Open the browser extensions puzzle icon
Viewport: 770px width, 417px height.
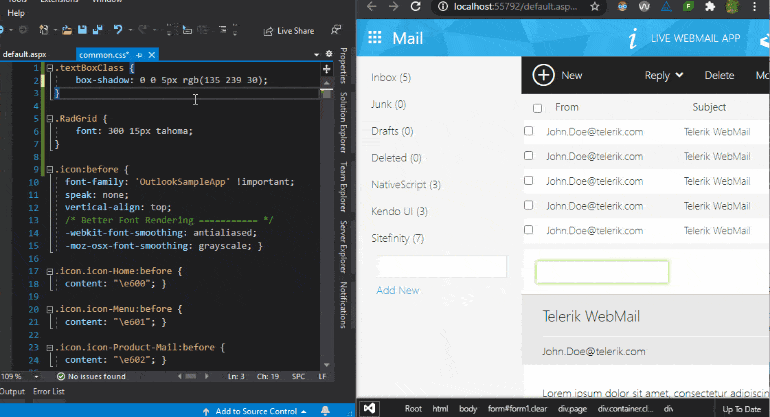(710, 7)
